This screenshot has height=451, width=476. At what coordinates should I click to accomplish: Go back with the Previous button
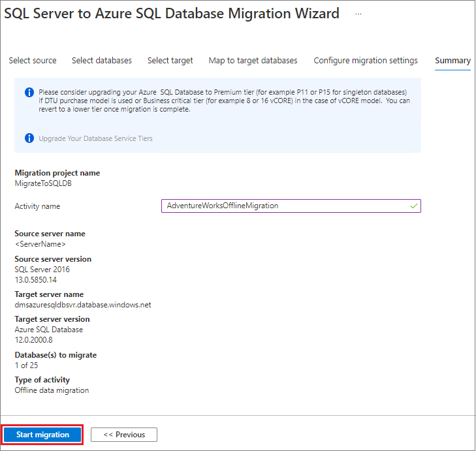point(124,435)
